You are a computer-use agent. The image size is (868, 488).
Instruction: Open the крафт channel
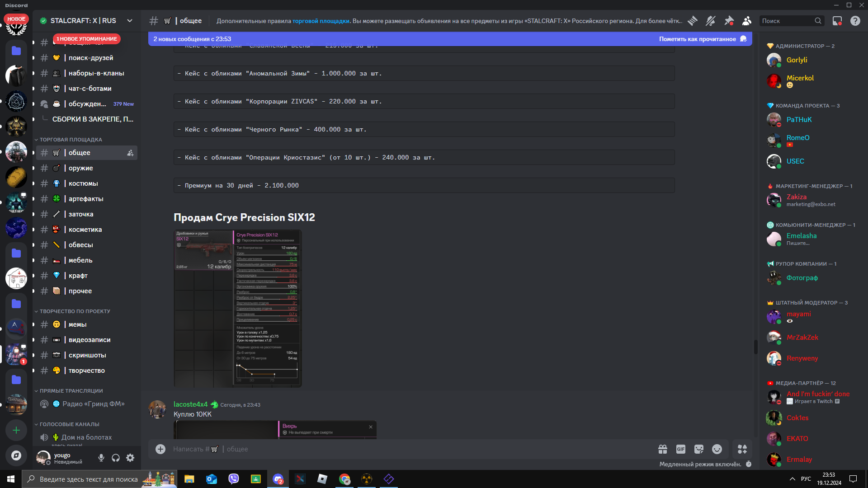pos(87,276)
